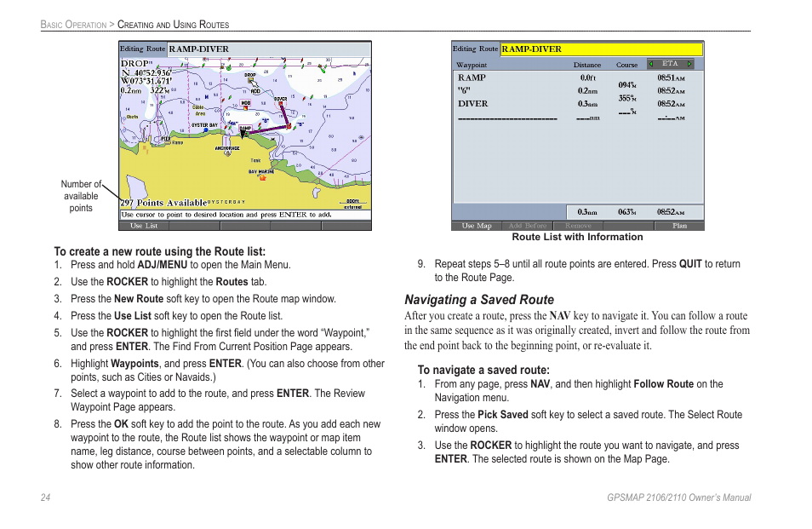Click the RAMP waypoint label on the map
812x529 pixels.
[x=245, y=128]
